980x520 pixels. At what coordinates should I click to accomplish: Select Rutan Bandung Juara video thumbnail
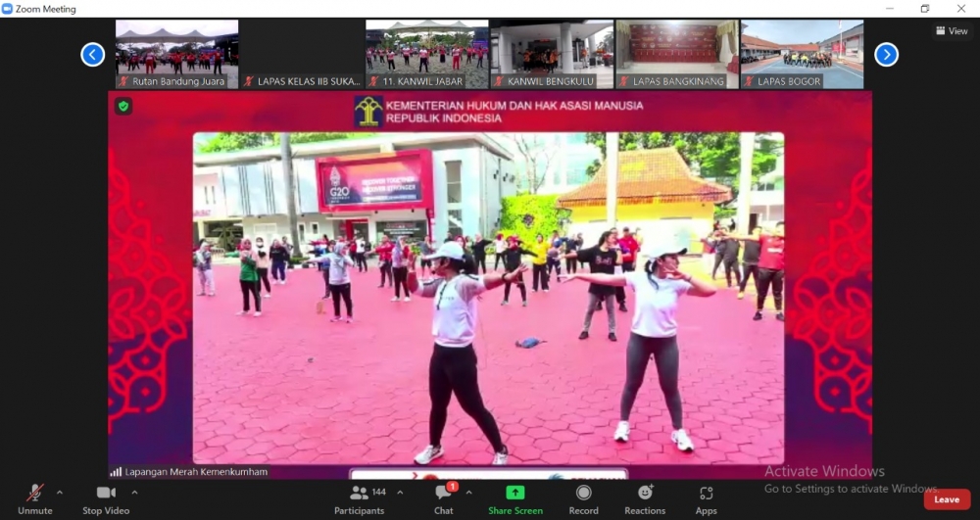click(176, 54)
